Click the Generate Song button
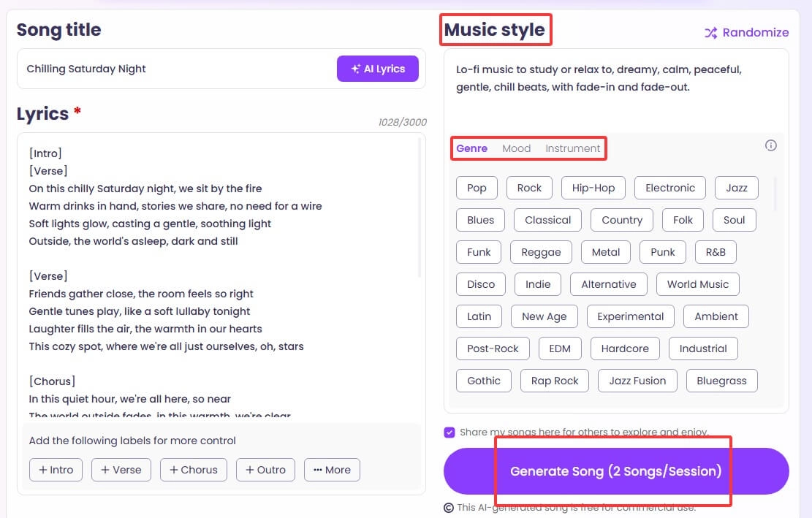The image size is (812, 518). click(615, 471)
